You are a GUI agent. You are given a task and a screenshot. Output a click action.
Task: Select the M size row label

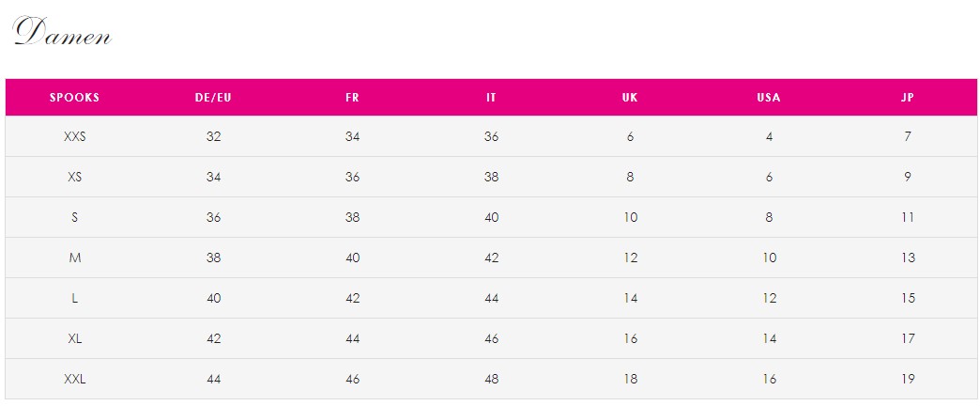coord(74,258)
